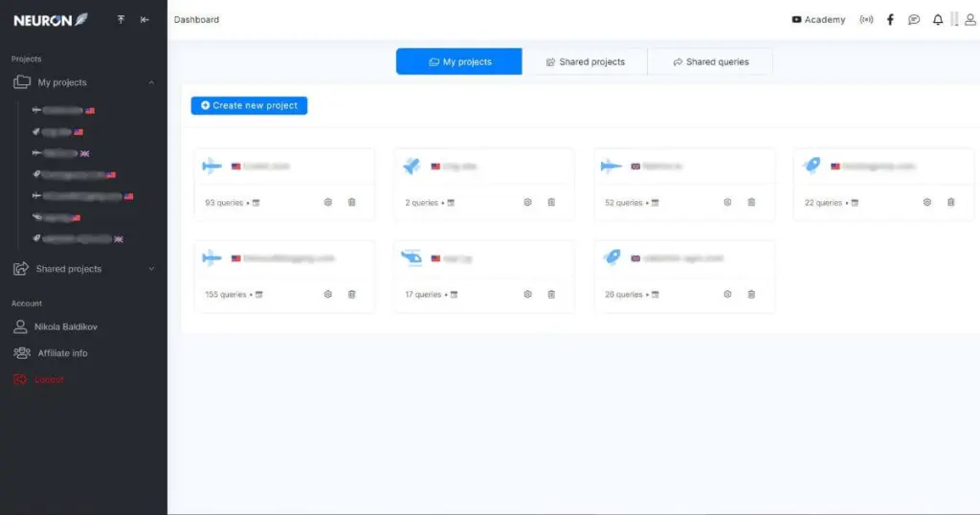
Task: Click the Neuron logo
Action: 51,20
